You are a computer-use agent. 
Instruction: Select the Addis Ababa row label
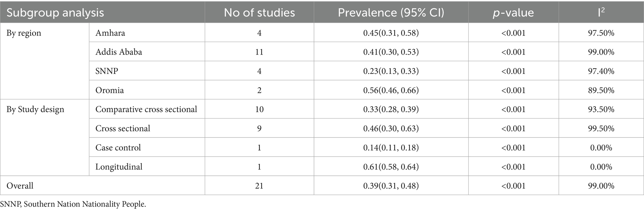[119, 52]
